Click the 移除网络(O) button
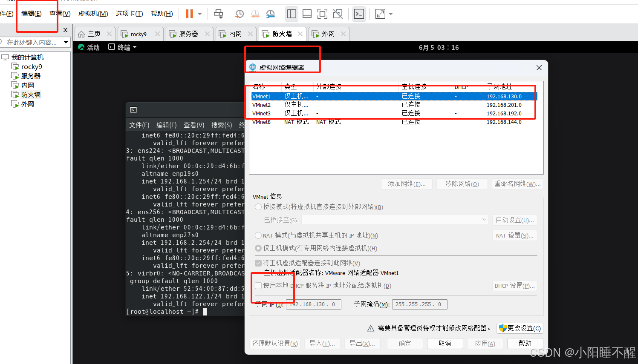The height and width of the screenshot is (364, 638). point(462,184)
